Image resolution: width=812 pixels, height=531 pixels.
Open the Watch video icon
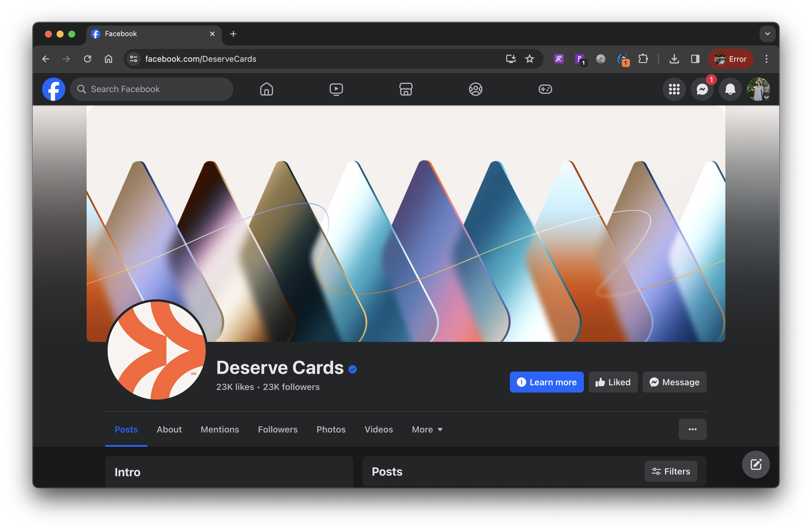pyautogui.click(x=336, y=89)
